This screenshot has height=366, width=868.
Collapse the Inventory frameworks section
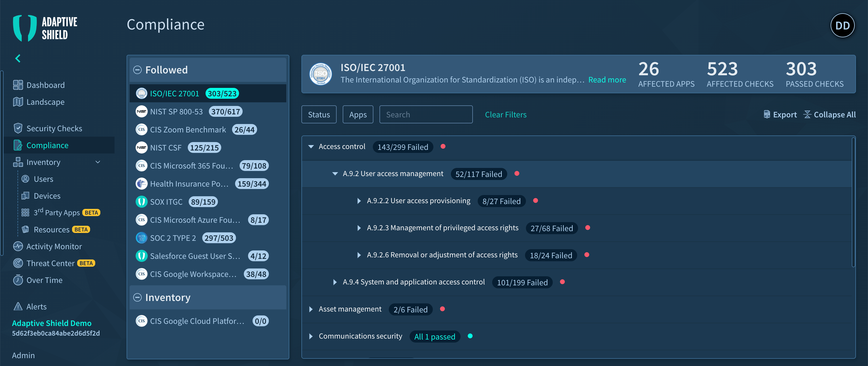coord(137,297)
